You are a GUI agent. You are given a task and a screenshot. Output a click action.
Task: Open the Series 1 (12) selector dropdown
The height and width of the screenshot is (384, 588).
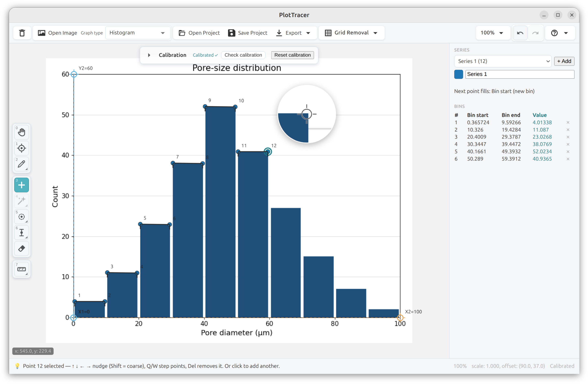[x=502, y=61]
